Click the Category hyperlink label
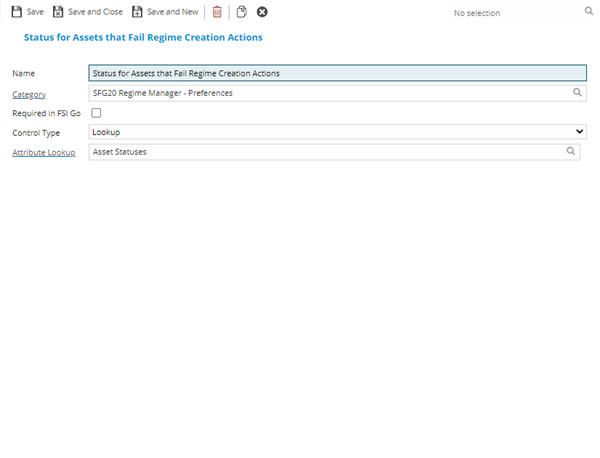Image resolution: width=600 pixels, height=458 pixels. point(29,93)
